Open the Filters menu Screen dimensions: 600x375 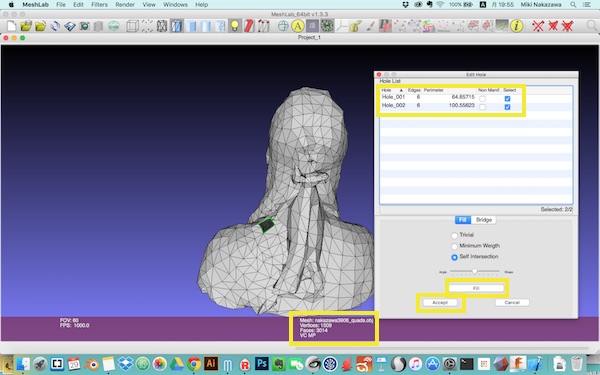point(99,5)
